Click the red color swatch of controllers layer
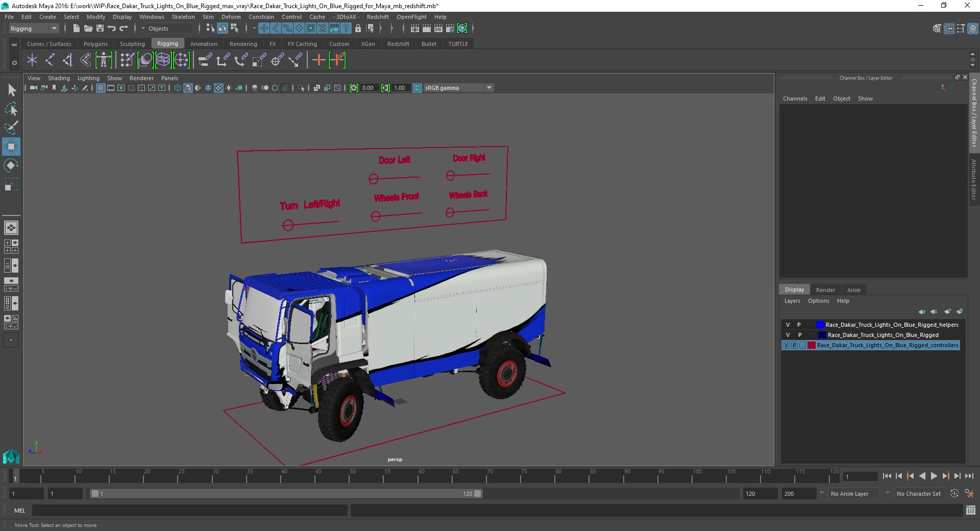This screenshot has width=980, height=531. pos(812,345)
